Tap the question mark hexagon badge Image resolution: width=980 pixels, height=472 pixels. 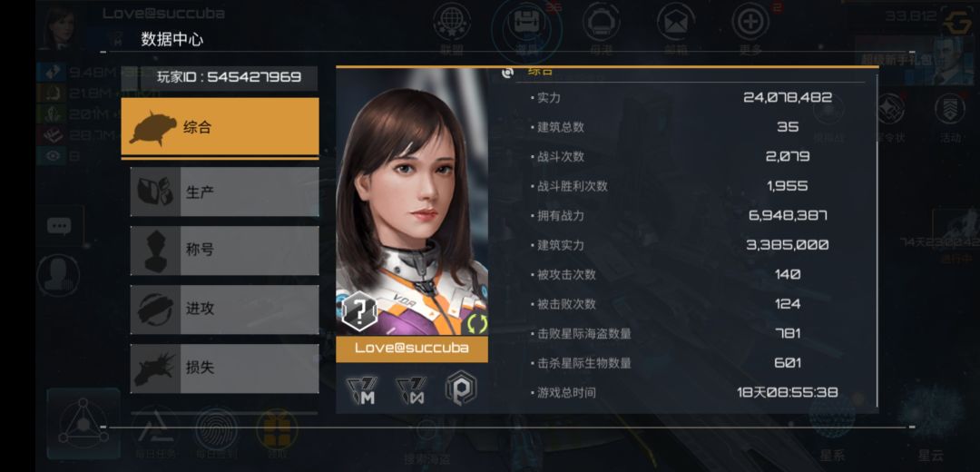(x=359, y=311)
